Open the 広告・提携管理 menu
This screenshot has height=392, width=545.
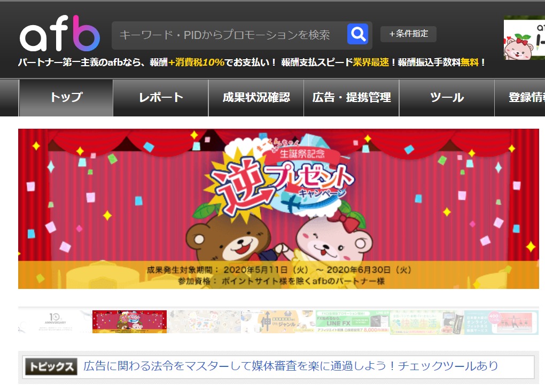click(352, 98)
